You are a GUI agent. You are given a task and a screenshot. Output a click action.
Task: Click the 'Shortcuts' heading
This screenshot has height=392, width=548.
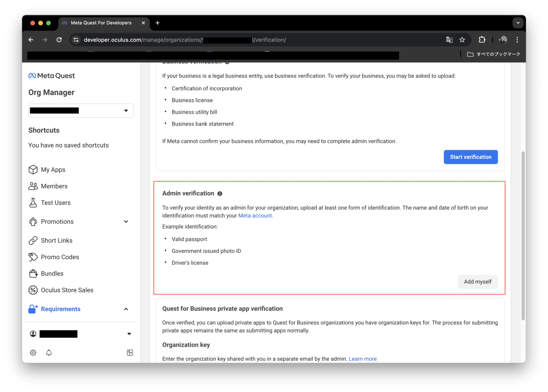(x=44, y=130)
